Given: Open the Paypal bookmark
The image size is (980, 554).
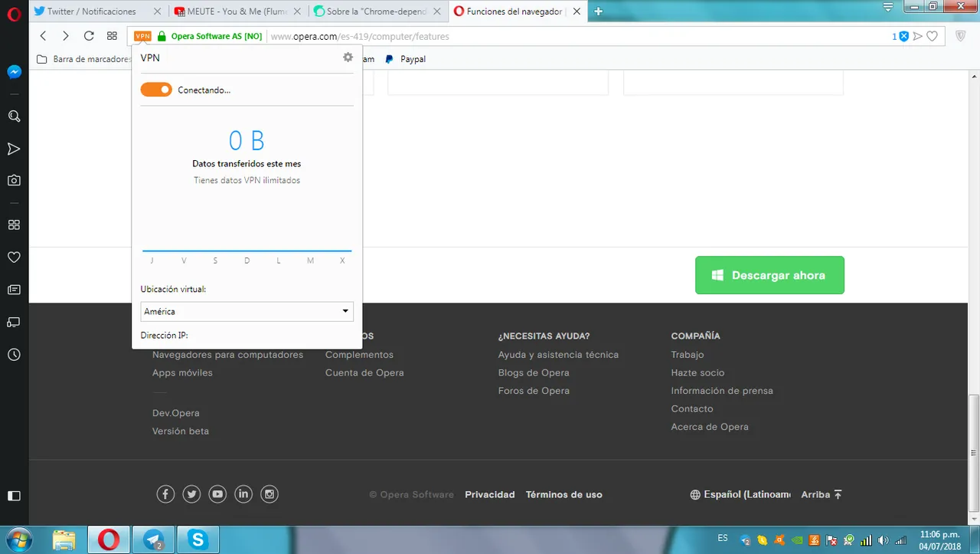Looking at the screenshot, I should (x=405, y=59).
